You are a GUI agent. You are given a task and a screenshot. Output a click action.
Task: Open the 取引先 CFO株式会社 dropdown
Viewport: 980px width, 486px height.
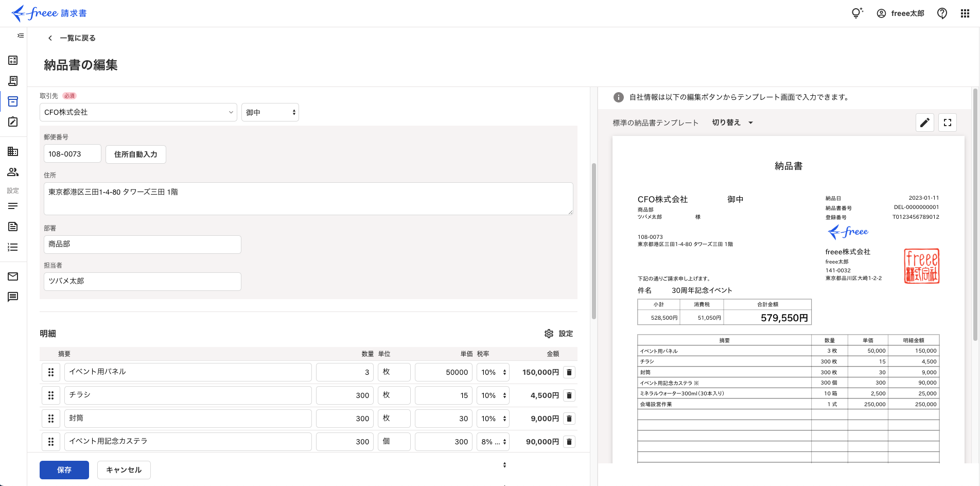[x=138, y=112]
